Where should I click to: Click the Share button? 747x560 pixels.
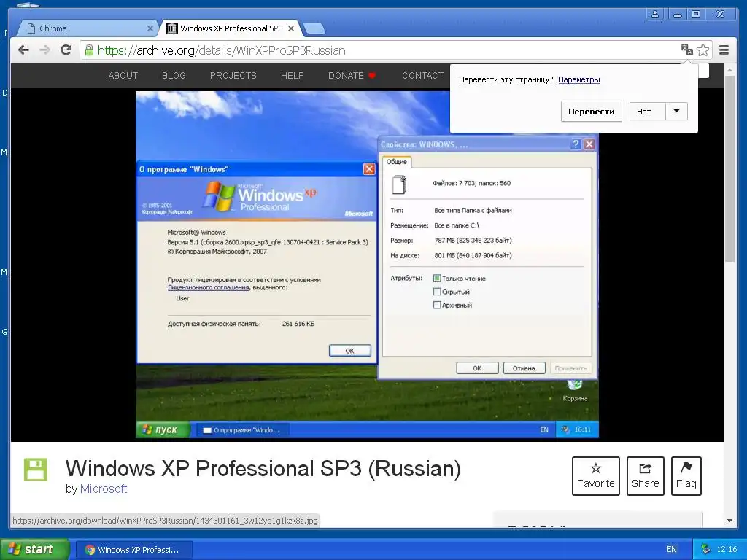pyautogui.click(x=645, y=475)
